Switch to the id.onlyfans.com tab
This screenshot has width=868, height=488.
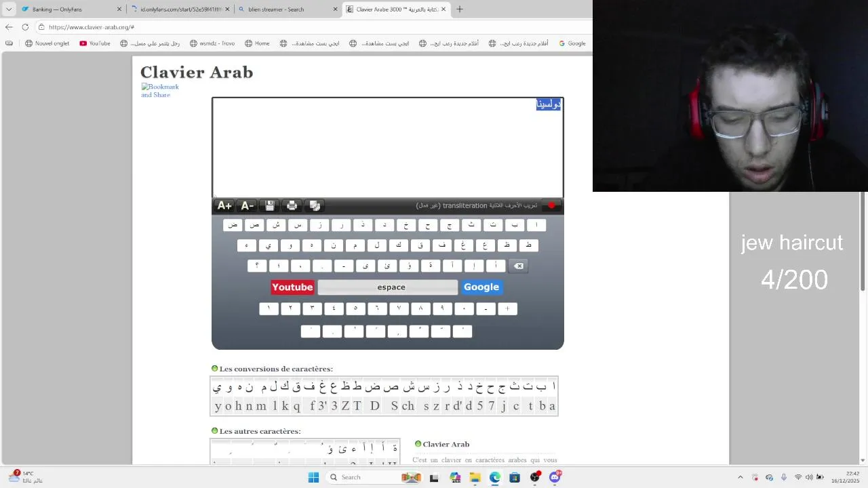click(x=180, y=9)
